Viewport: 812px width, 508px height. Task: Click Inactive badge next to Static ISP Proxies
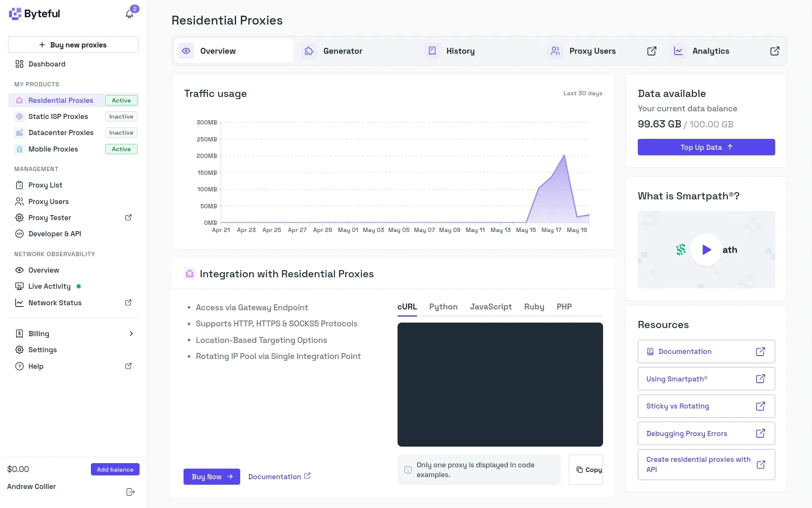(121, 116)
